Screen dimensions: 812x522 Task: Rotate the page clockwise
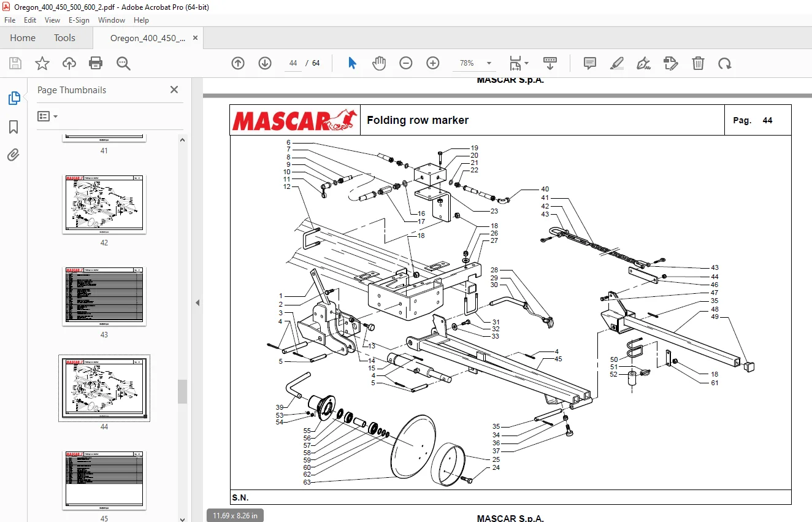[725, 63]
